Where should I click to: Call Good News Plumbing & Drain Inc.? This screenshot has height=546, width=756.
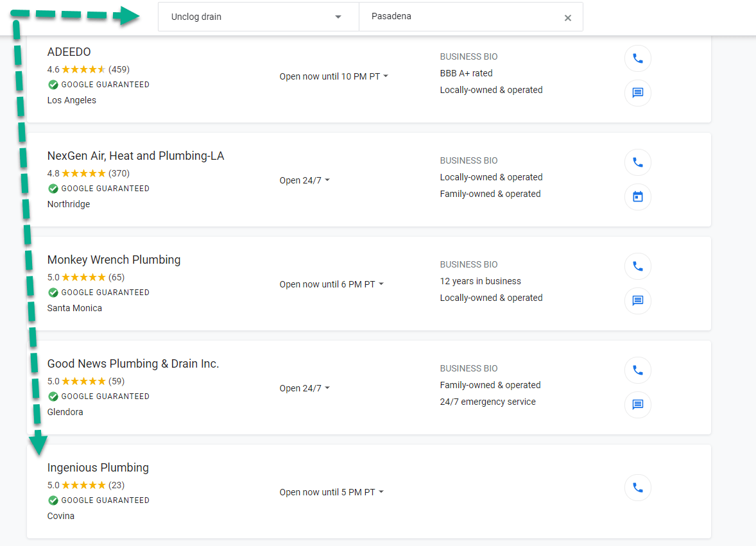pyautogui.click(x=637, y=370)
